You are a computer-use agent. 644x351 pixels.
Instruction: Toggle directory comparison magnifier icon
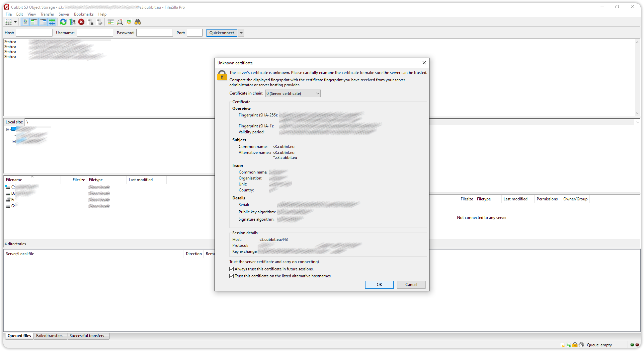tap(120, 22)
